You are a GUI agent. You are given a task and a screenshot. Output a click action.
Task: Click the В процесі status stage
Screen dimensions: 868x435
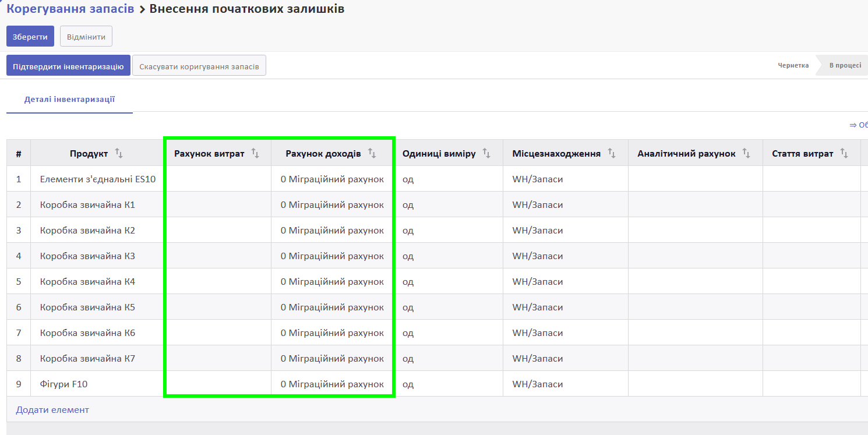point(845,65)
